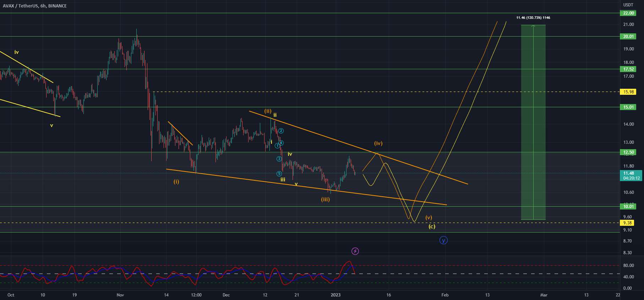
Task: Select the circled 5 sub-wave marker
Action: (x=279, y=174)
